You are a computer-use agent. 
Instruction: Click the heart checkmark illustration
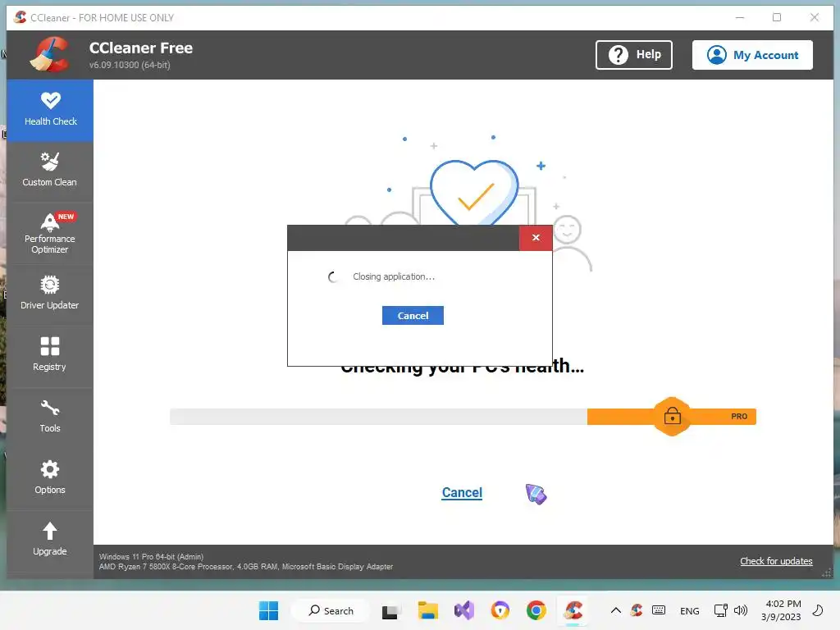click(474, 193)
